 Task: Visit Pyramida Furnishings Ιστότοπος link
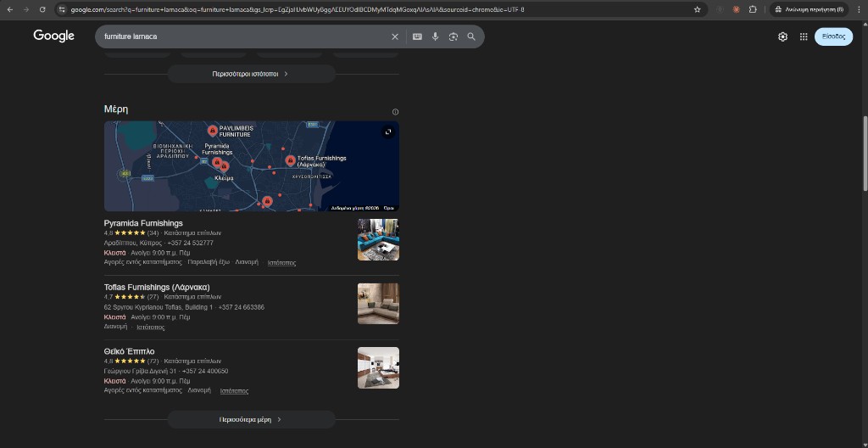click(281, 263)
